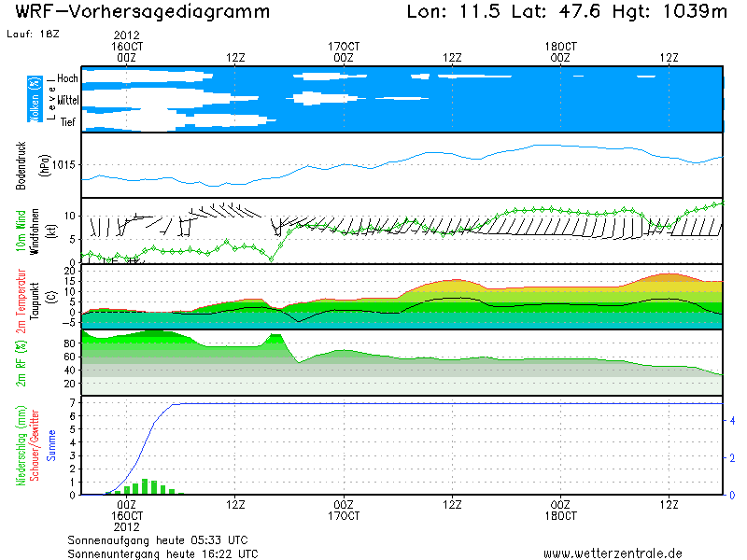Select the '80' humidity tick value
747x560 pixels.
coord(69,343)
